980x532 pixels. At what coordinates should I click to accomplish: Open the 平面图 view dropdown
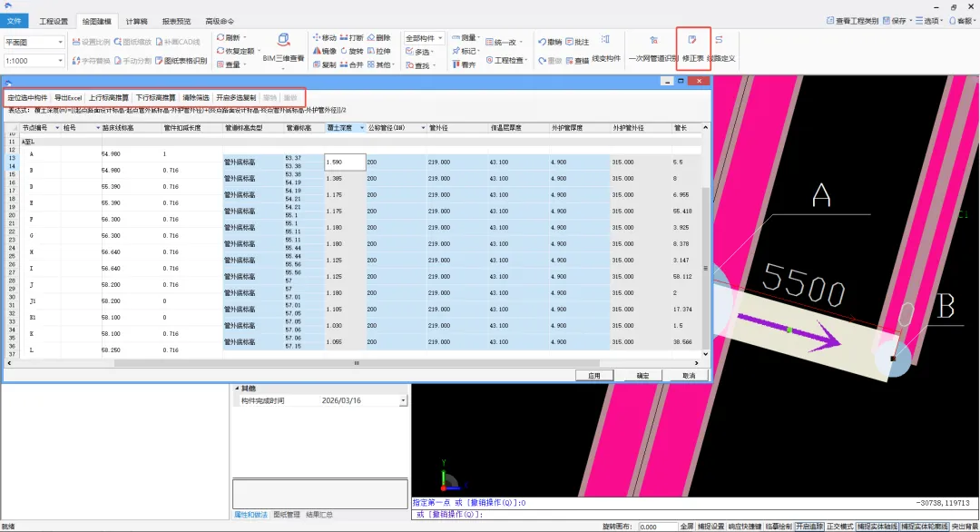(x=34, y=42)
